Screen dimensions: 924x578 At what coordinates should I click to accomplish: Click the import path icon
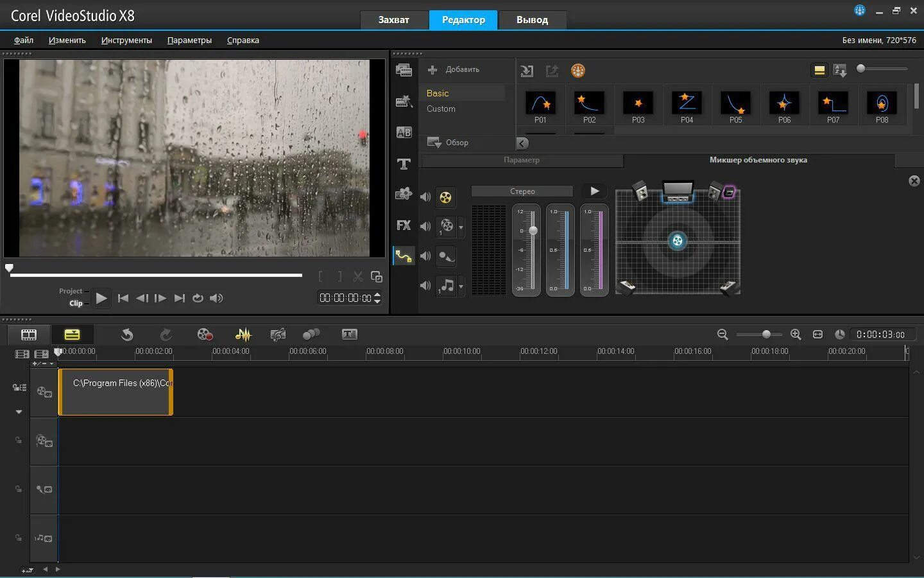click(527, 71)
